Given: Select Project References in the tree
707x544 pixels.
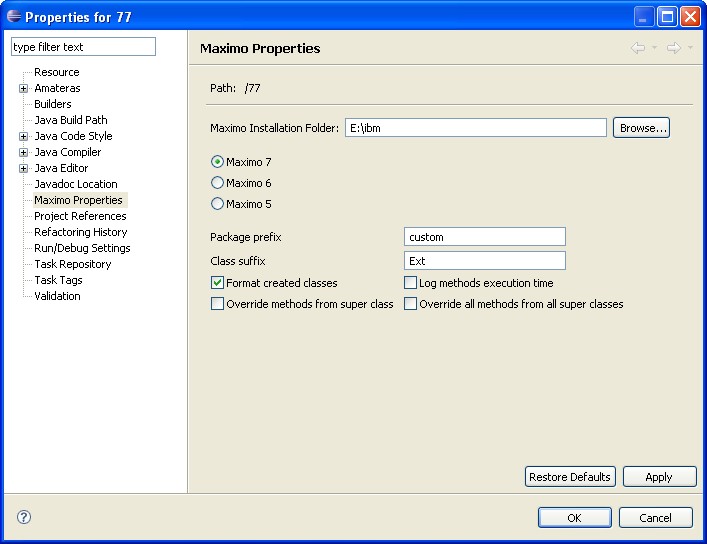Looking at the screenshot, I should click(80, 216).
